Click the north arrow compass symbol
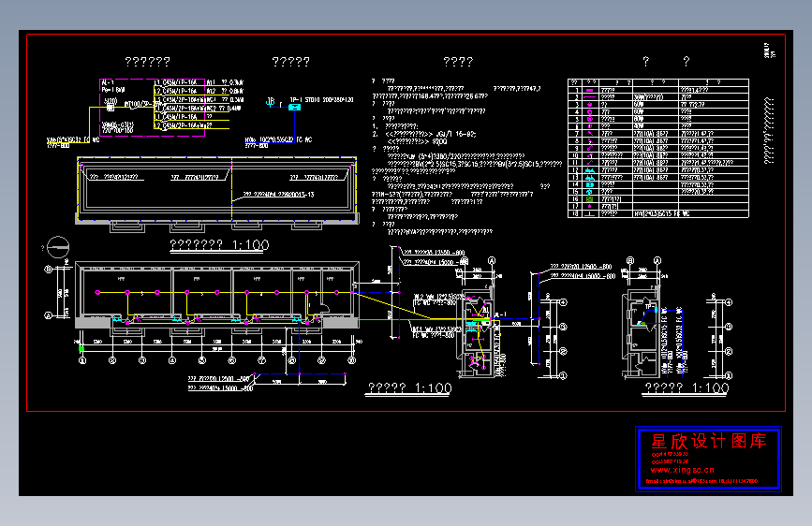The height and width of the screenshot is (526, 812). tap(58, 247)
